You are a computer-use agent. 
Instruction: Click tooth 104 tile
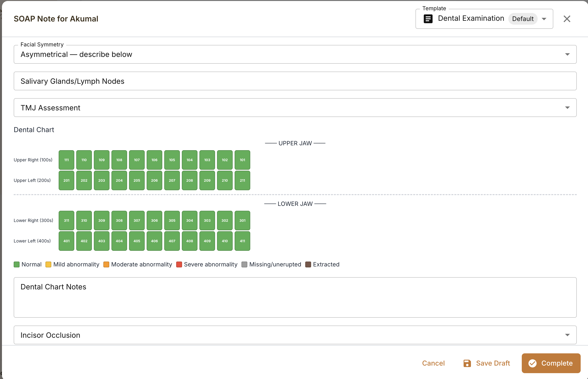(x=190, y=160)
